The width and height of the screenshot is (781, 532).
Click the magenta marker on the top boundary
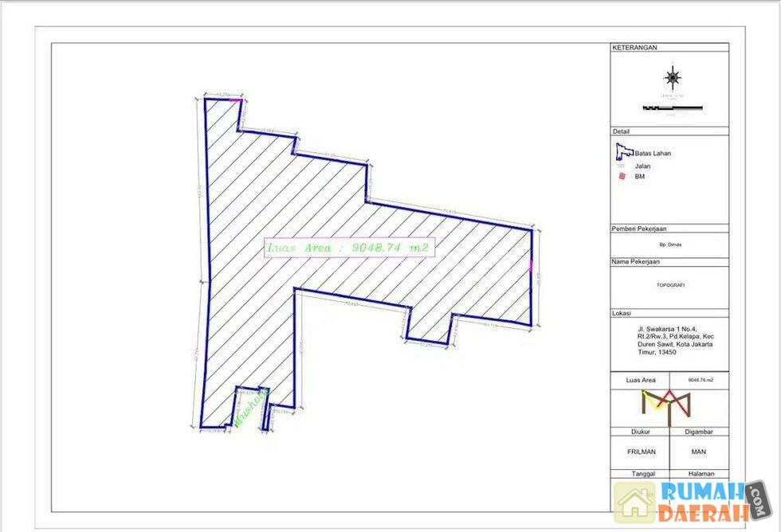235,100
